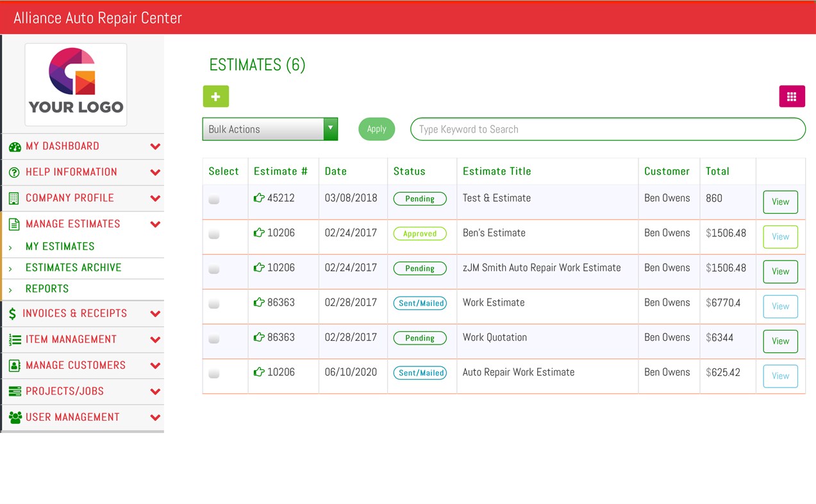Open Company Profile via its building icon
The height and width of the screenshot is (504, 816).
(15, 198)
